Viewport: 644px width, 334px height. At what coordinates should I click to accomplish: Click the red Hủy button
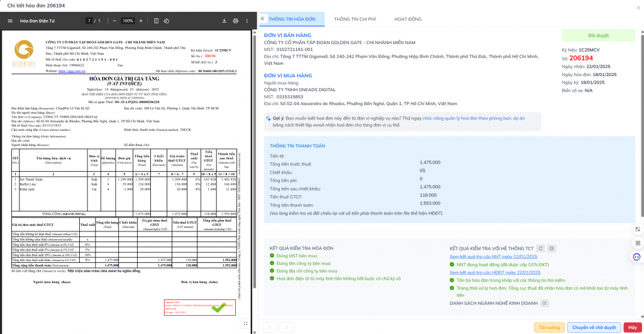(x=633, y=328)
